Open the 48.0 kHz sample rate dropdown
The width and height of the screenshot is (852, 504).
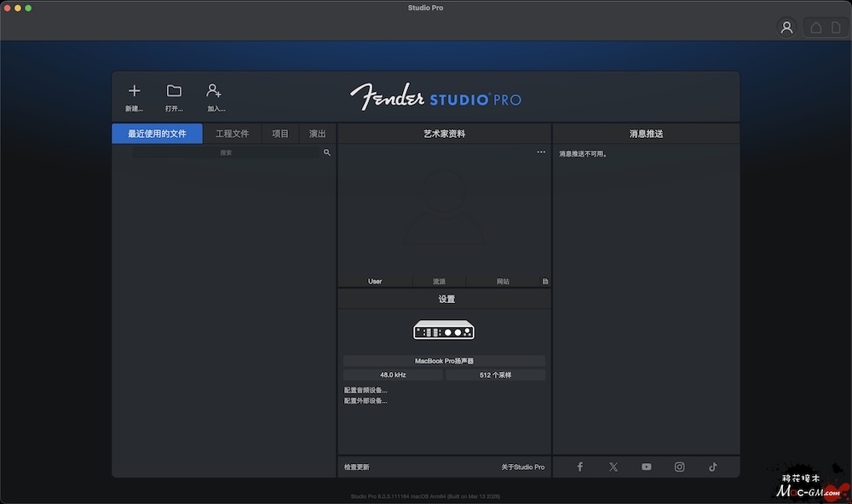[x=393, y=375]
